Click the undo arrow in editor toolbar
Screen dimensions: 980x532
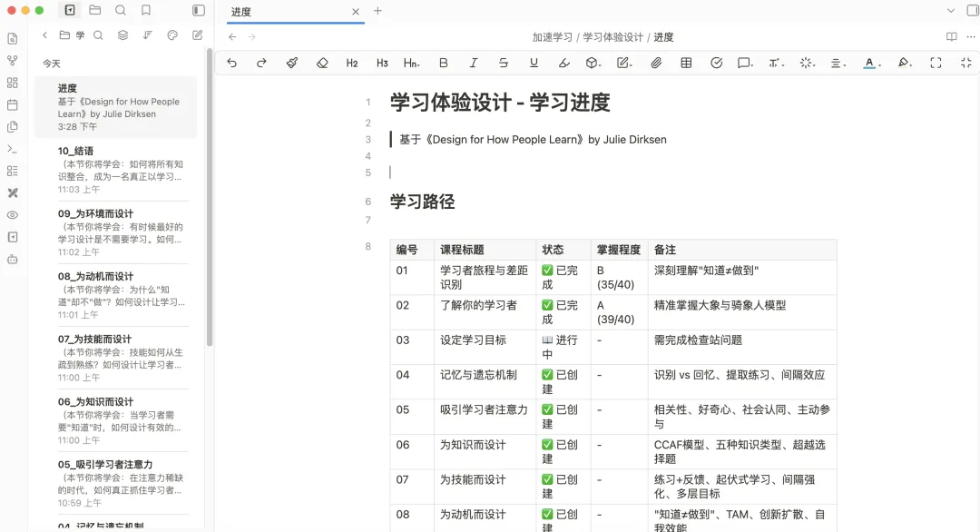coord(232,63)
